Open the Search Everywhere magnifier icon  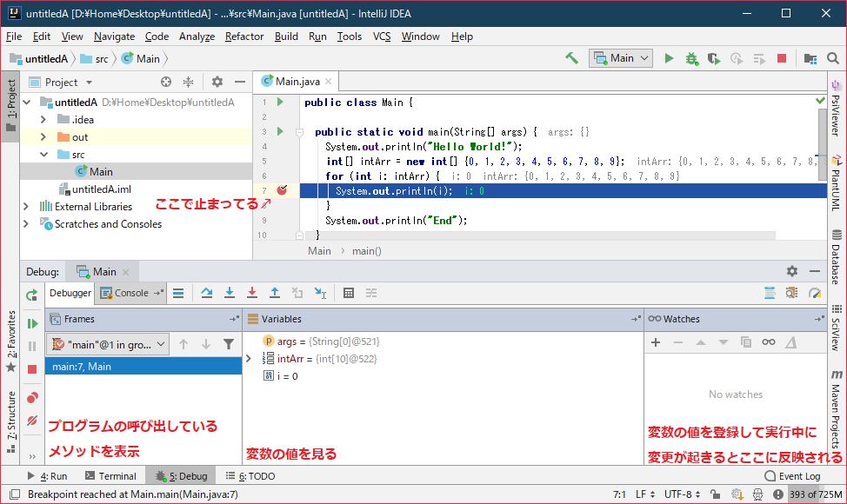click(x=834, y=58)
